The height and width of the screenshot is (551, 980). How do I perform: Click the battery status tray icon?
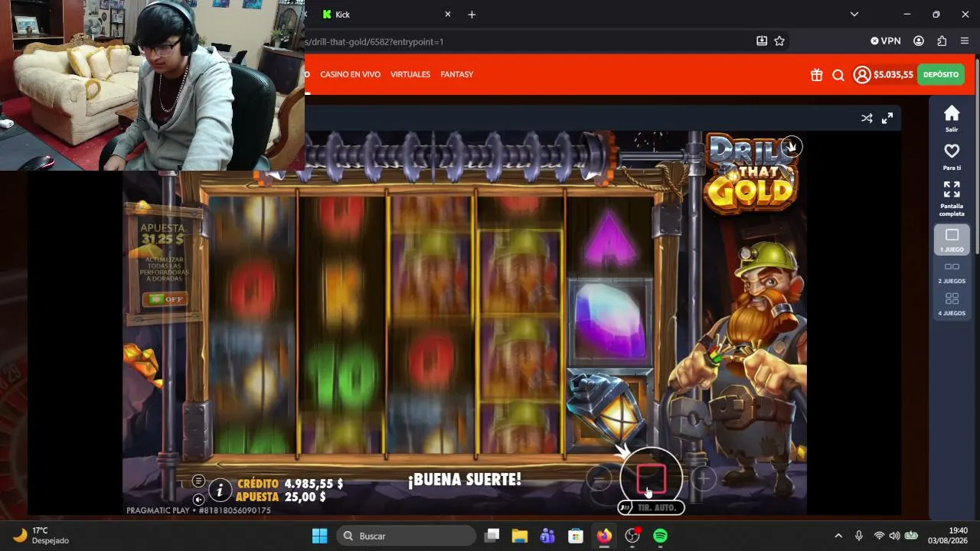point(911,536)
